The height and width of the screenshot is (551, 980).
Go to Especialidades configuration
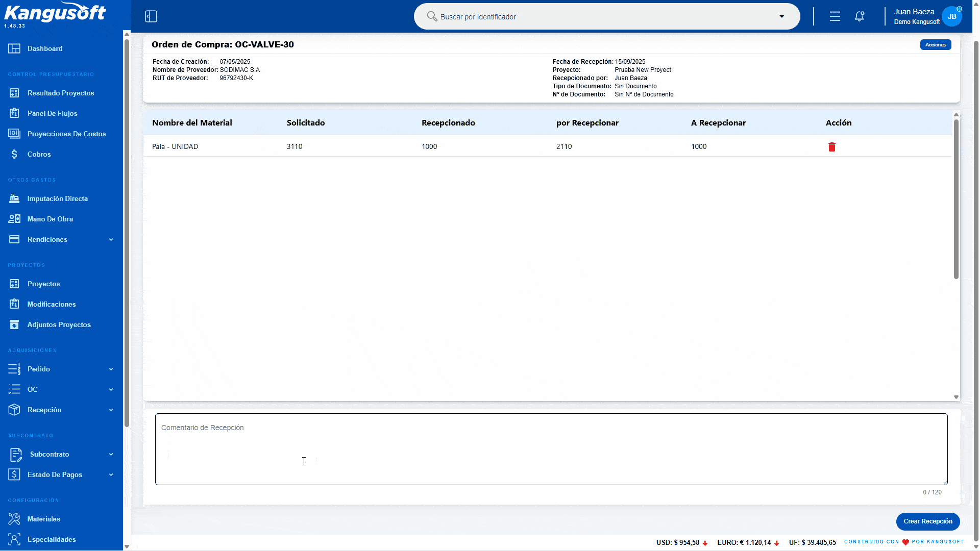tap(52, 539)
